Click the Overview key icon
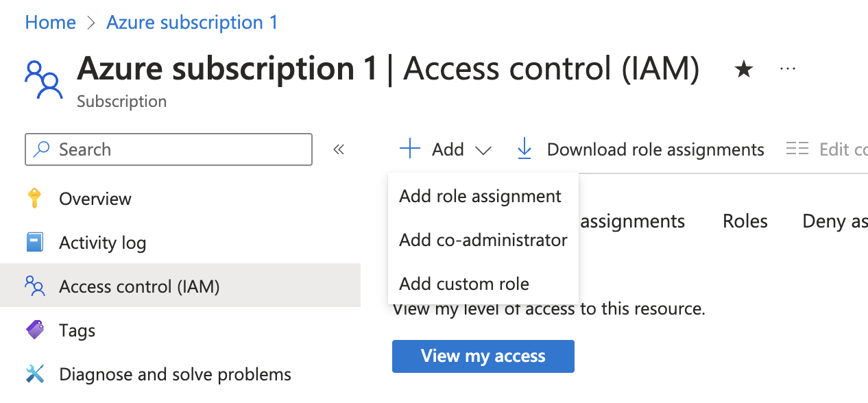The height and width of the screenshot is (403, 868). coord(34,199)
